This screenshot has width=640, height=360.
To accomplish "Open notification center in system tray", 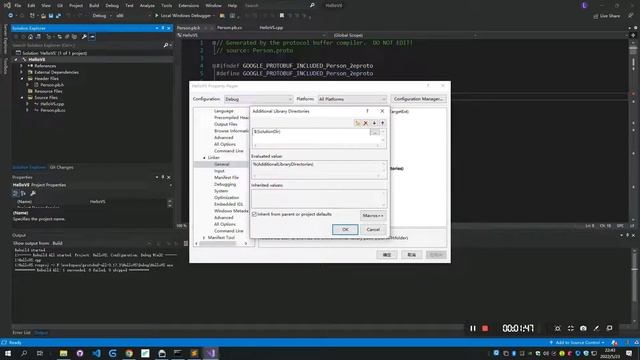I will 629,353.
